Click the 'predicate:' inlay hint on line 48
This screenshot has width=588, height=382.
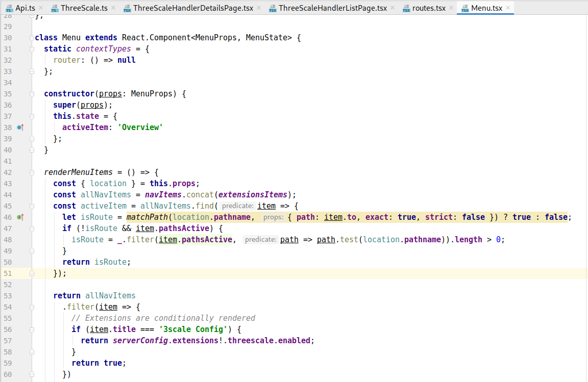[x=260, y=240]
